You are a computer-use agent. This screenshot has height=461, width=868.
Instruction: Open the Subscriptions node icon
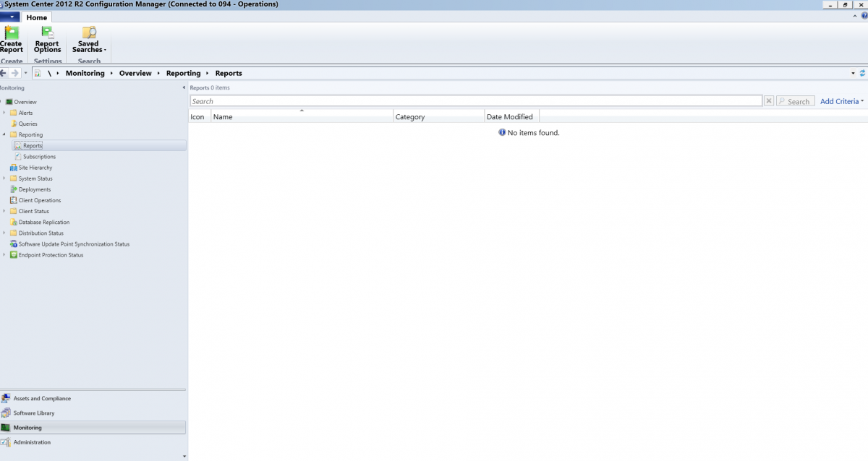(x=18, y=157)
